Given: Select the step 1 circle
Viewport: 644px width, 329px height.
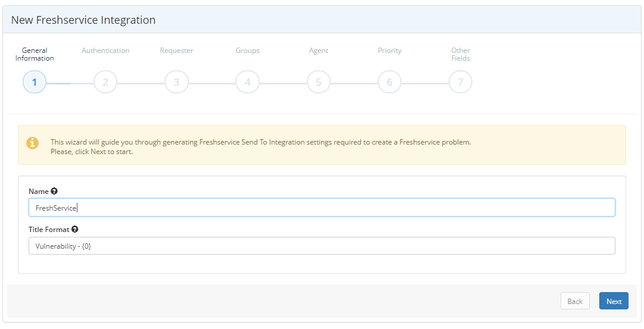Looking at the screenshot, I should click(35, 82).
